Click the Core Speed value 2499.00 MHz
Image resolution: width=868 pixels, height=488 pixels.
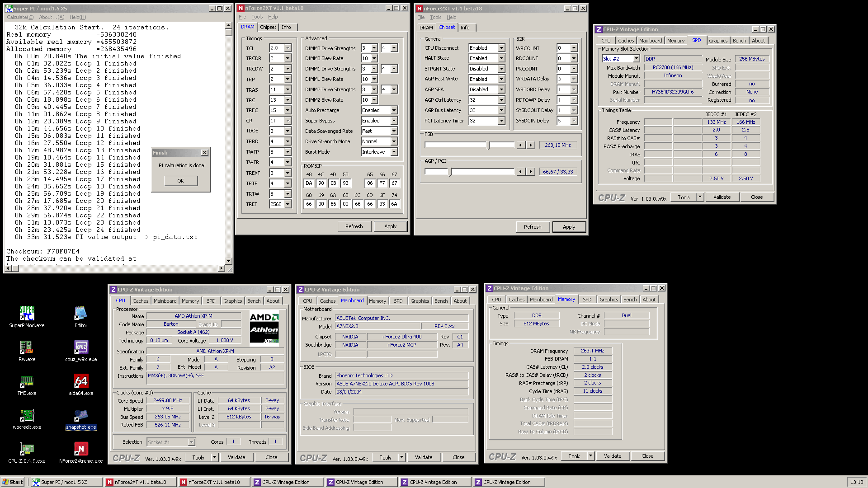tap(167, 400)
